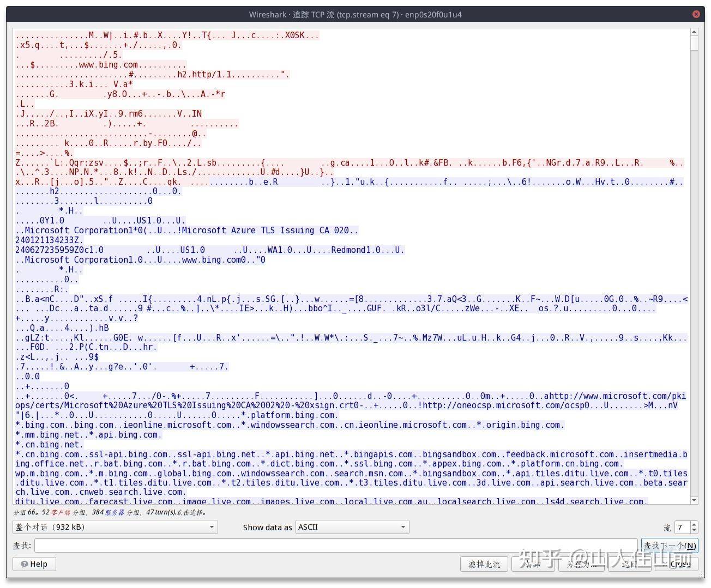711x588 pixels.
Task: Click the line .z<L..,.j.. ...9$
Action: click(57, 357)
